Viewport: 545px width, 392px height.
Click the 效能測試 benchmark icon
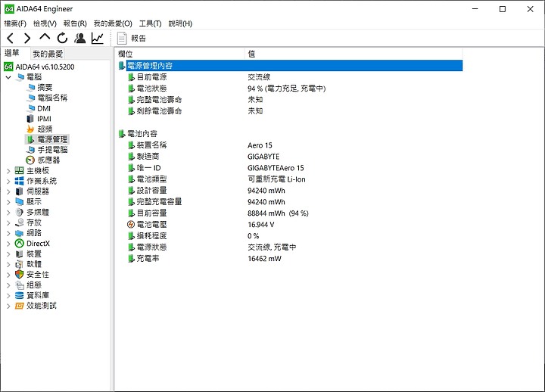[20, 306]
